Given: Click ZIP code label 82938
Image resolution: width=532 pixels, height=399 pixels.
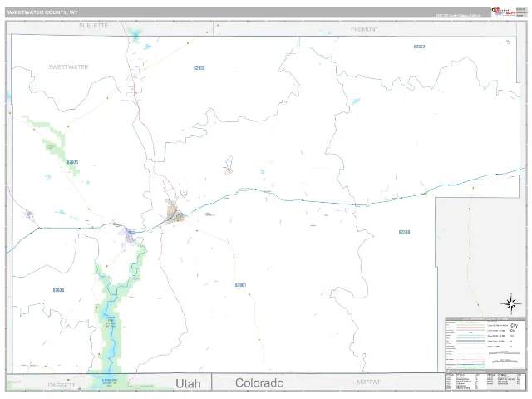Looking at the screenshot, I should click(58, 290).
